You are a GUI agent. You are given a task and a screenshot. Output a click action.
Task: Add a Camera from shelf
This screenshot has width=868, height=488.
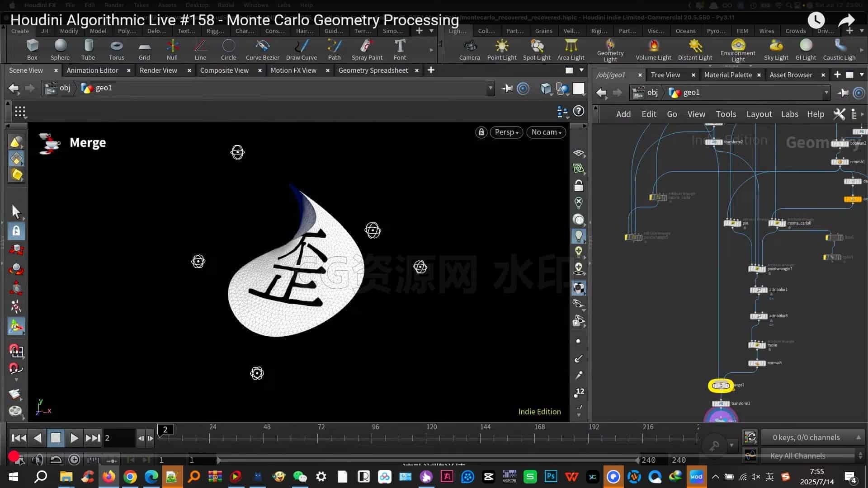[x=469, y=49]
